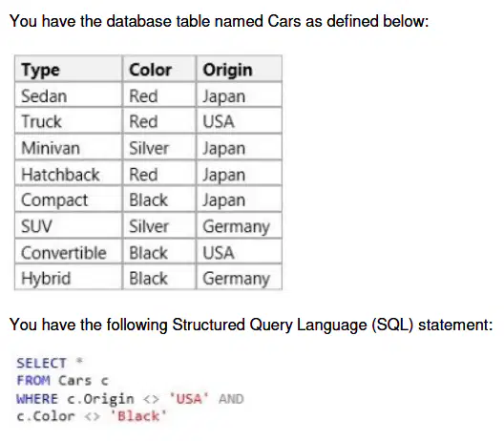Click the WHERE keyword in the query
504x441 pixels.
[x=37, y=399]
